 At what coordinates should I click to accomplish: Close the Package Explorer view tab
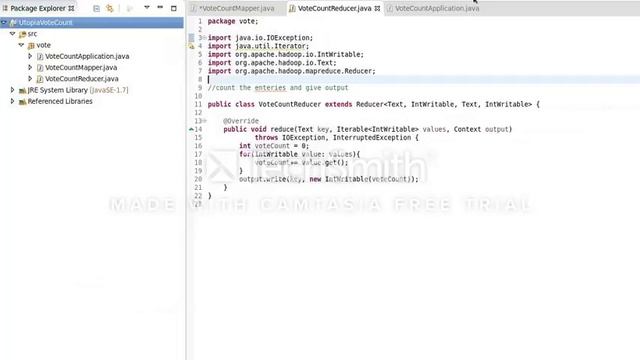[x=71, y=8]
